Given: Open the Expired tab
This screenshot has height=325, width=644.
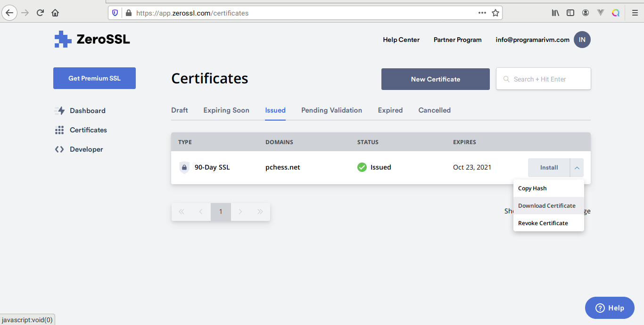Looking at the screenshot, I should pyautogui.click(x=390, y=110).
